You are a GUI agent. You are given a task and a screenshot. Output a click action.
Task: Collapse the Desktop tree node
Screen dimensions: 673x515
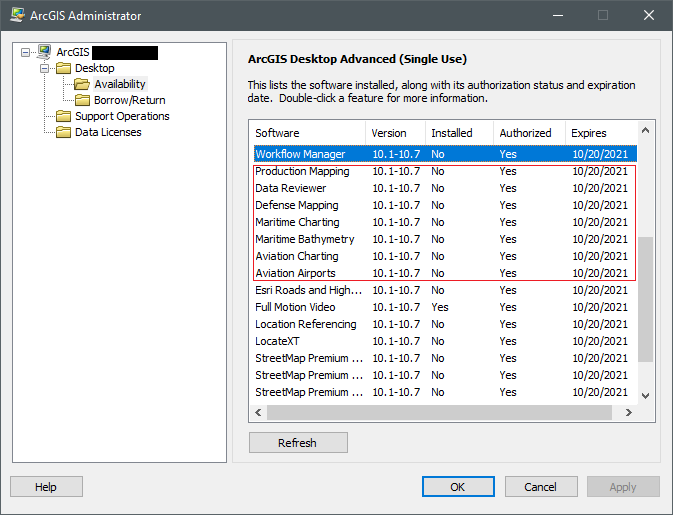(45, 68)
